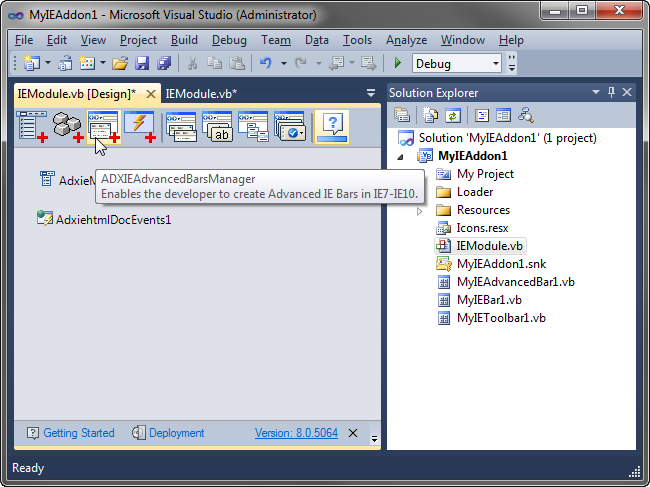Click the designer icon showing cascading small windows
This screenshot has height=487, width=650.
click(253, 127)
